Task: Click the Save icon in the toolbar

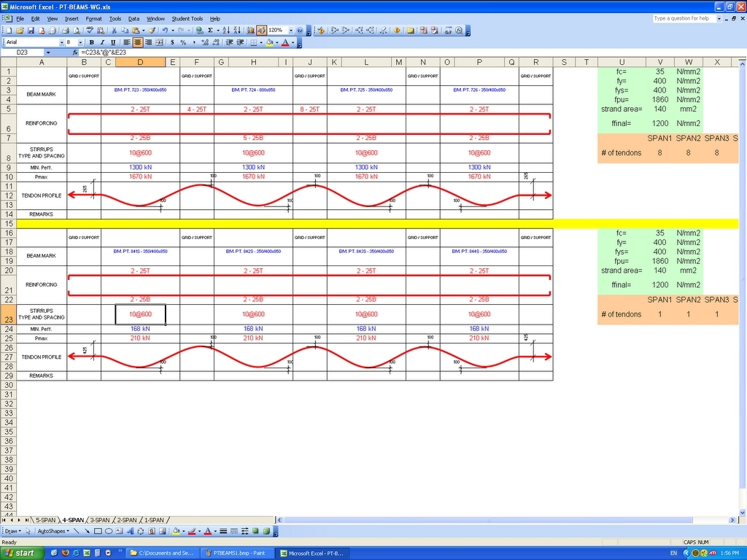Action: tap(31, 31)
